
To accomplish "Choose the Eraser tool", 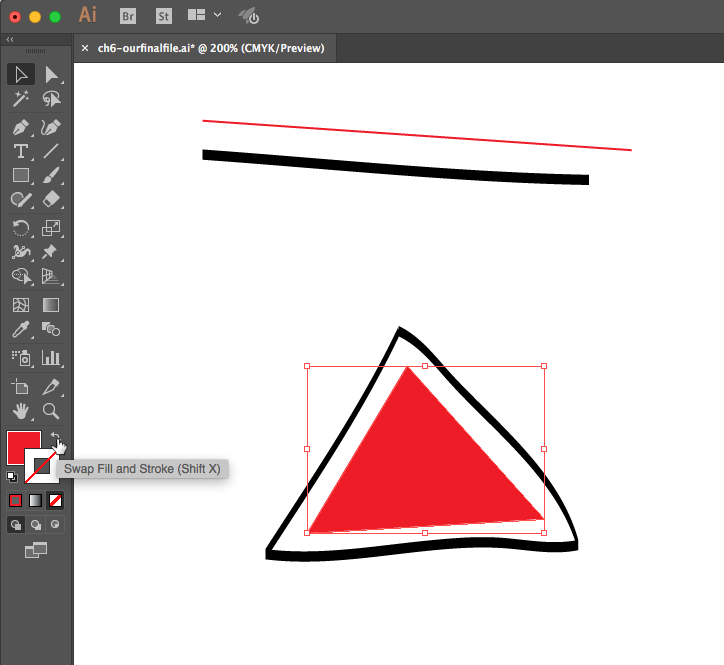I will click(51, 201).
